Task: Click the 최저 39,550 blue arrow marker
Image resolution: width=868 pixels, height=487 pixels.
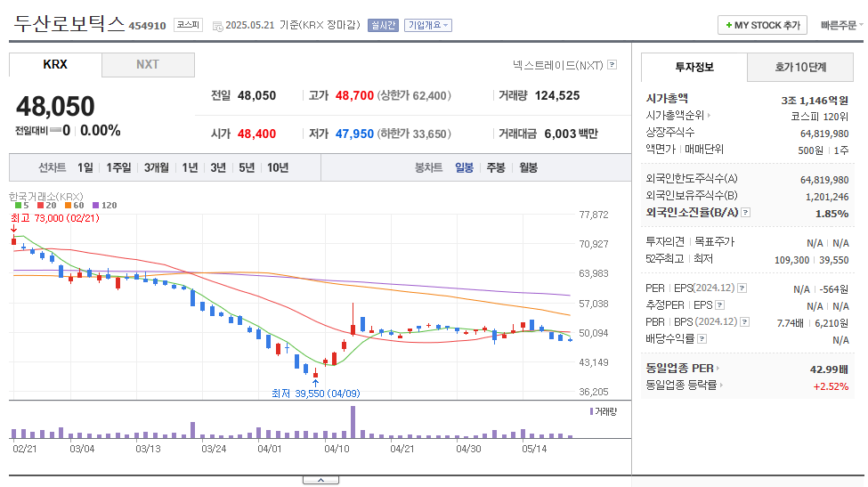Action: 315,383
